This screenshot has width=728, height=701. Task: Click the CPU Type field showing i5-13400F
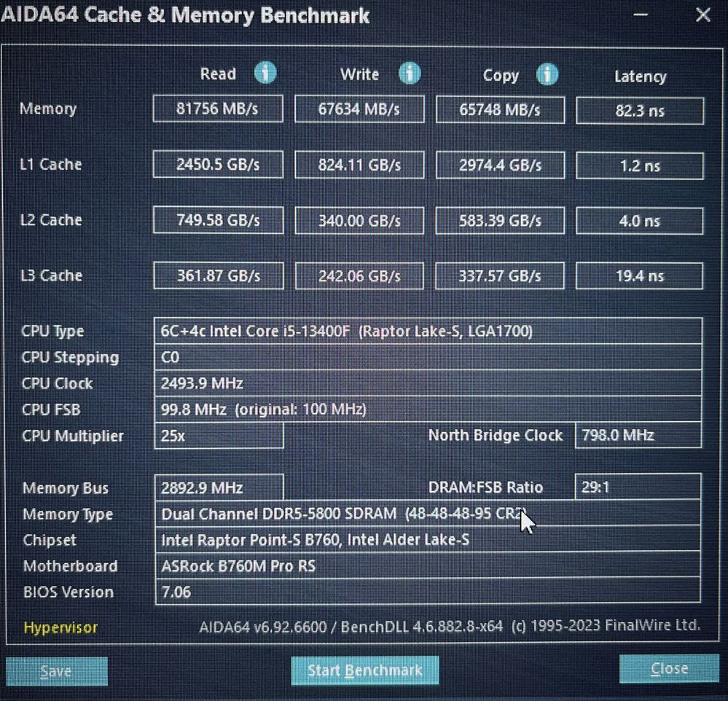tap(428, 331)
